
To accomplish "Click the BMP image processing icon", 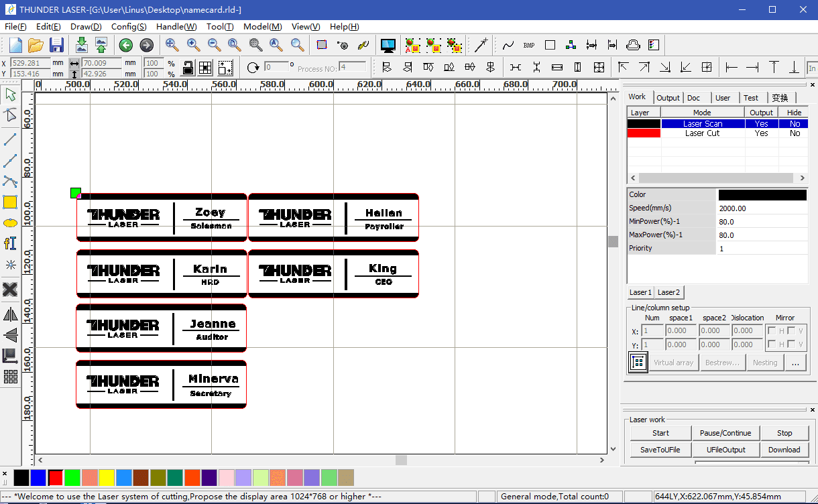I will (x=529, y=45).
